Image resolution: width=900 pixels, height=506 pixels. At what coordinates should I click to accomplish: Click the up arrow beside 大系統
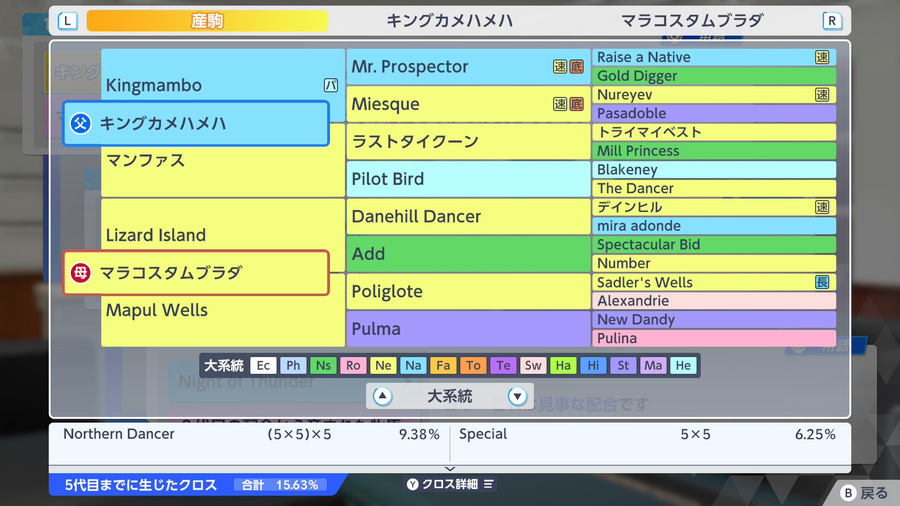tap(382, 396)
